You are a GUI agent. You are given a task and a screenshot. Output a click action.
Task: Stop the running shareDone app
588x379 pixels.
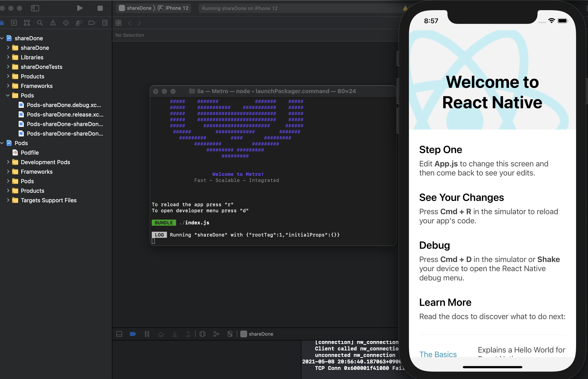[x=100, y=8]
